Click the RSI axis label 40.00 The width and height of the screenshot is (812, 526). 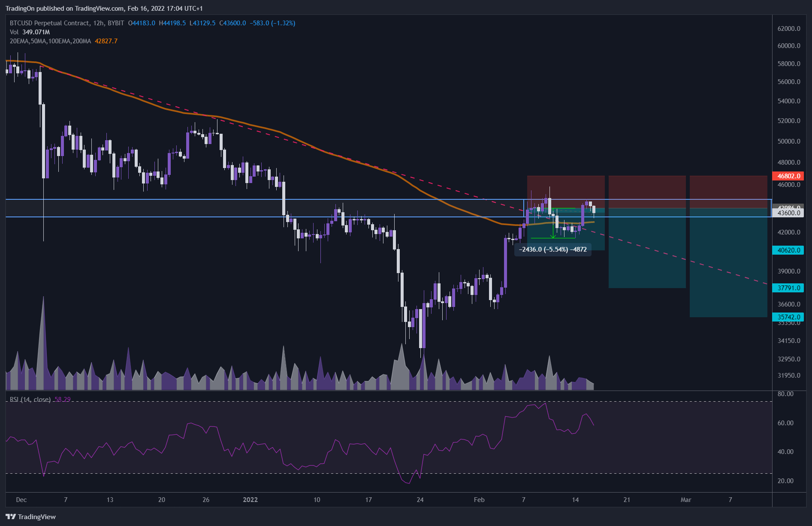(785, 452)
